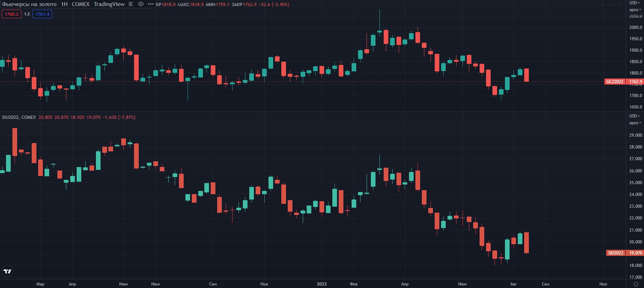Click the 1762.9 price tag on gold scale

635,82
